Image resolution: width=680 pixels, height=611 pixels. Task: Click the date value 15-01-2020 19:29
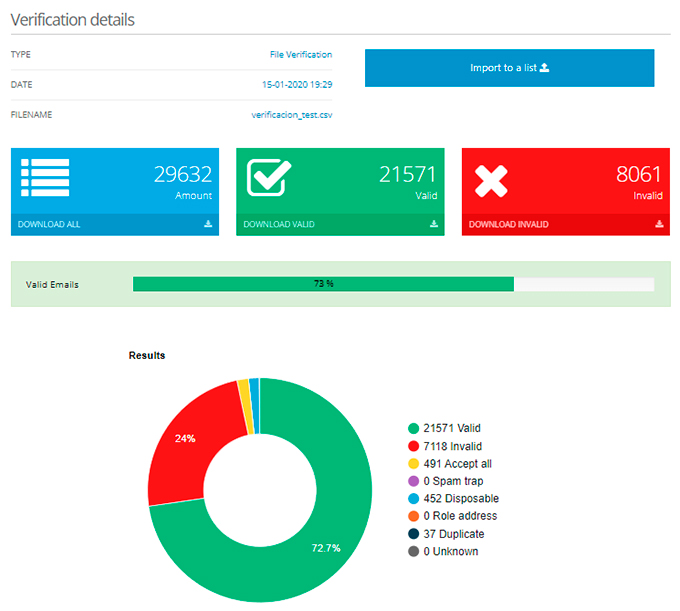coord(297,85)
